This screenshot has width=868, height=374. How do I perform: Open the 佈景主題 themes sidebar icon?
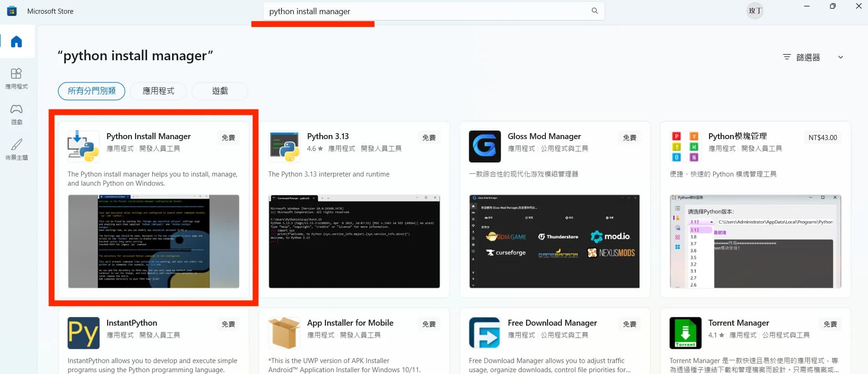(16, 150)
